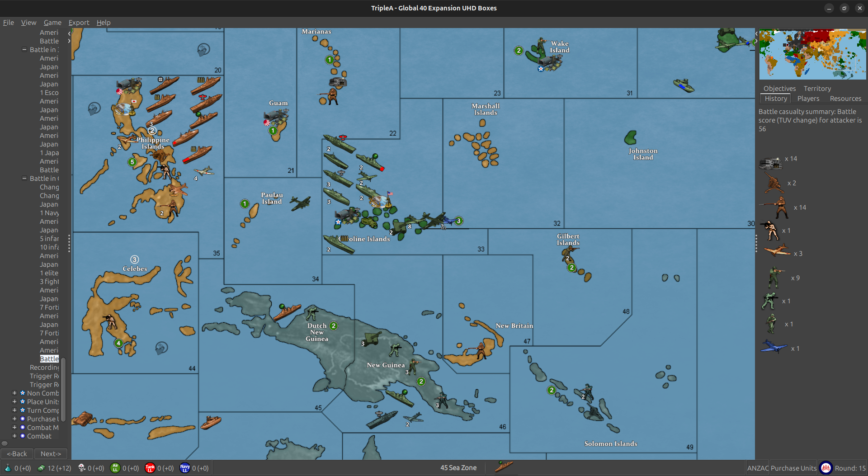Expand the Combat history node
868x476 pixels.
point(14,436)
